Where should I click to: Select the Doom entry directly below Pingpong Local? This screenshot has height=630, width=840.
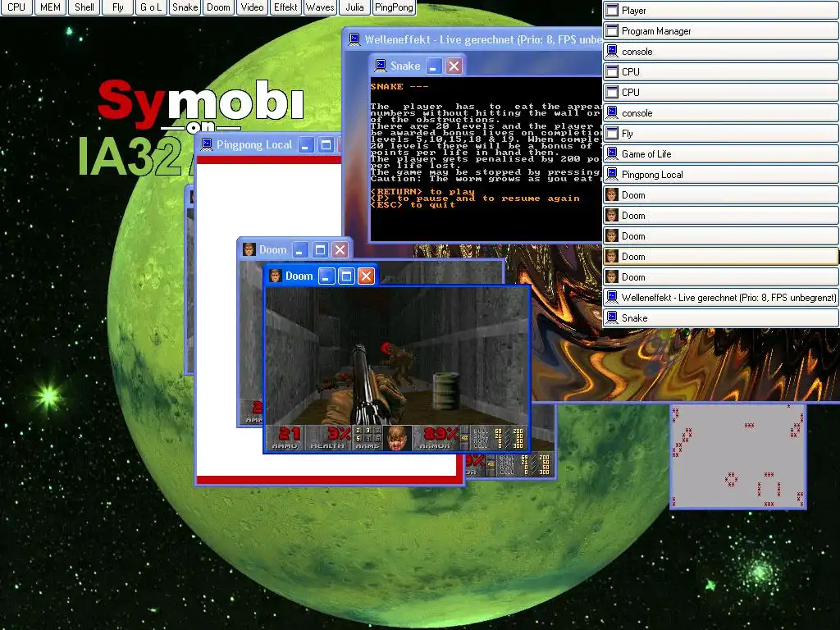coord(720,195)
